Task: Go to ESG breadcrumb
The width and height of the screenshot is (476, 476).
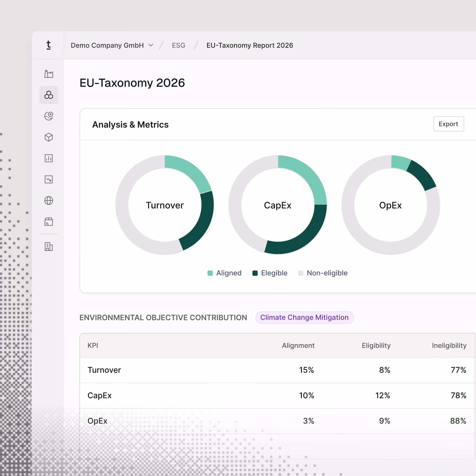Action: tap(179, 45)
